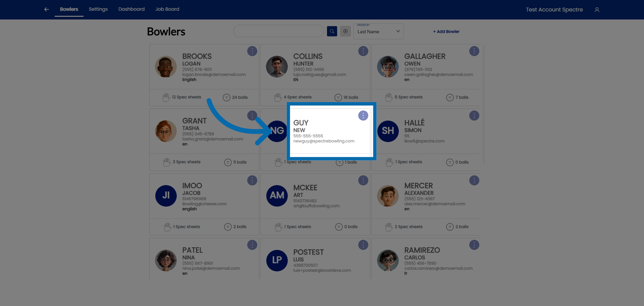Click the + Add Bowler link
Screen dimensions: 644x306
(x=446, y=32)
